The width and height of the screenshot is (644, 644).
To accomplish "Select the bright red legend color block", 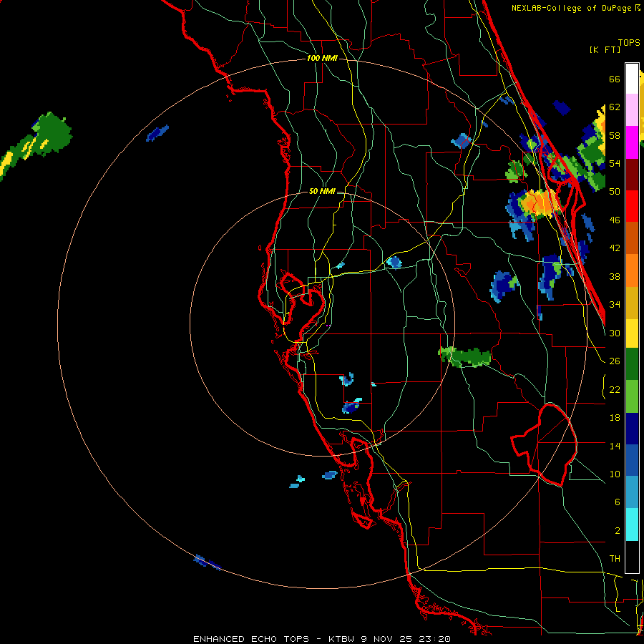I will tap(632, 206).
